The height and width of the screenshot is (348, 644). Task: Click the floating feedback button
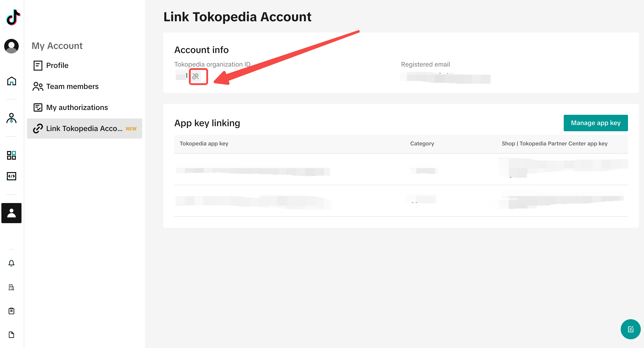click(631, 329)
